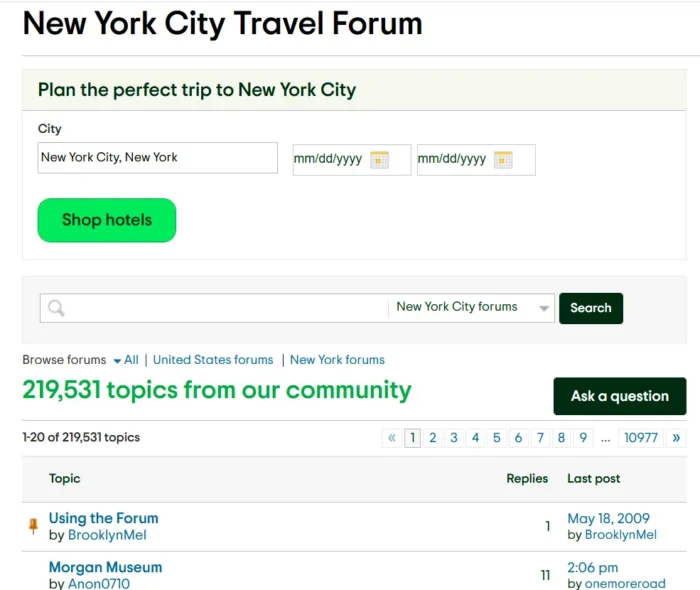Image resolution: width=700 pixels, height=590 pixels.
Task: Click Plan the perfect trip heading
Action: click(197, 90)
